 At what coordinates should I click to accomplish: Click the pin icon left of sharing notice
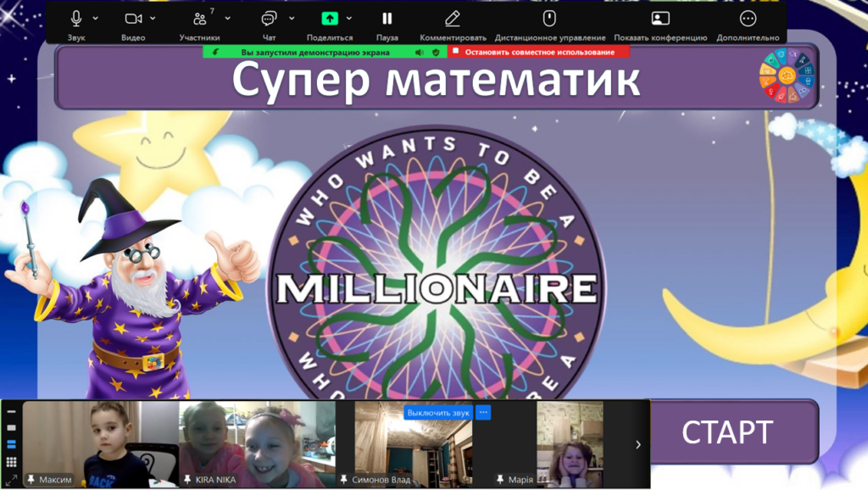(215, 52)
